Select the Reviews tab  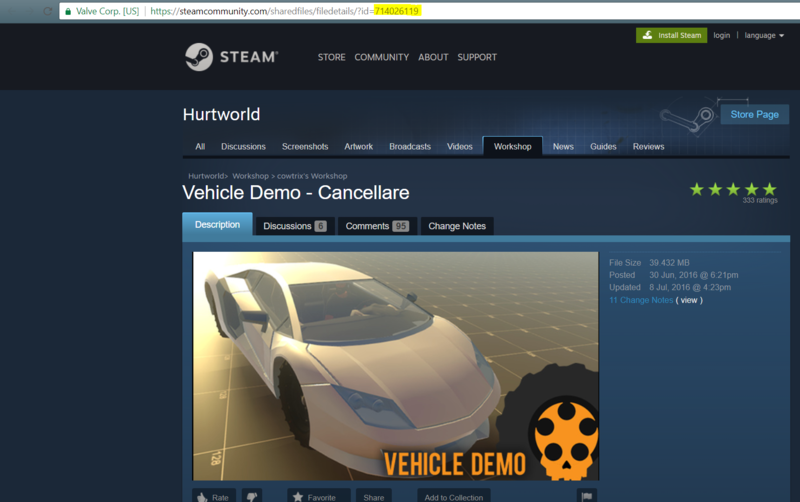(x=648, y=146)
